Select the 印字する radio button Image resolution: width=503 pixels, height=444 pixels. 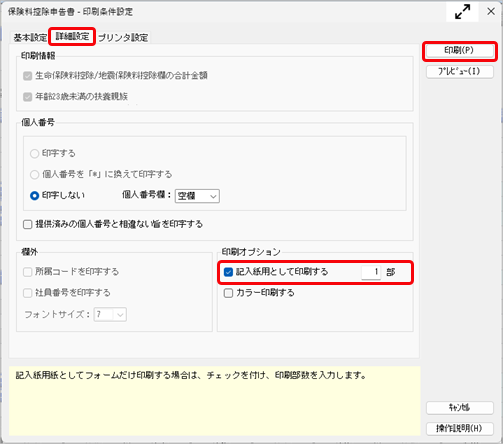(34, 153)
